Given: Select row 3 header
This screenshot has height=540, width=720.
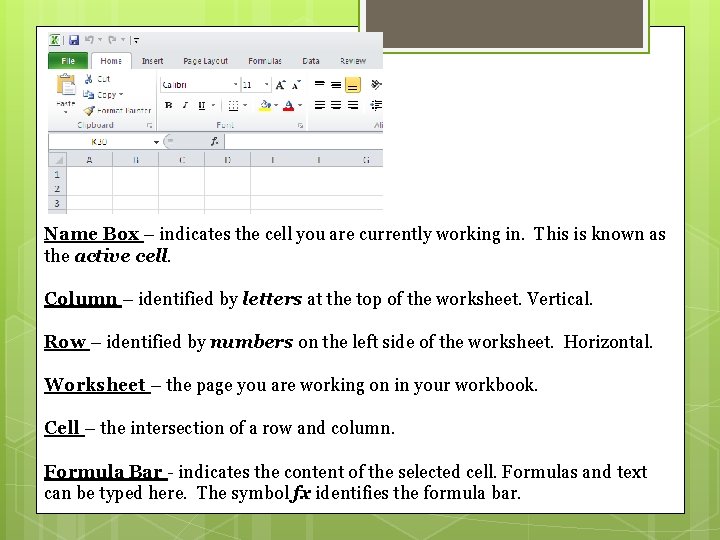Looking at the screenshot, I should point(57,203).
